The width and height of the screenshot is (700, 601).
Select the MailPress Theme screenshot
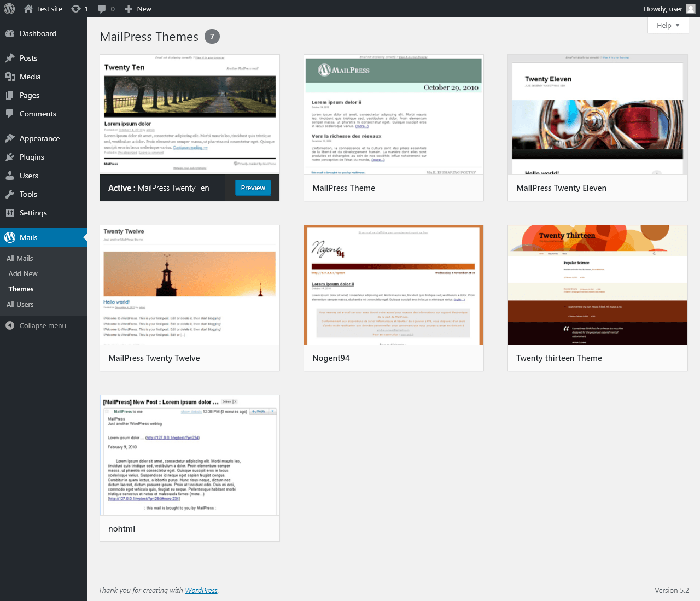pos(394,115)
